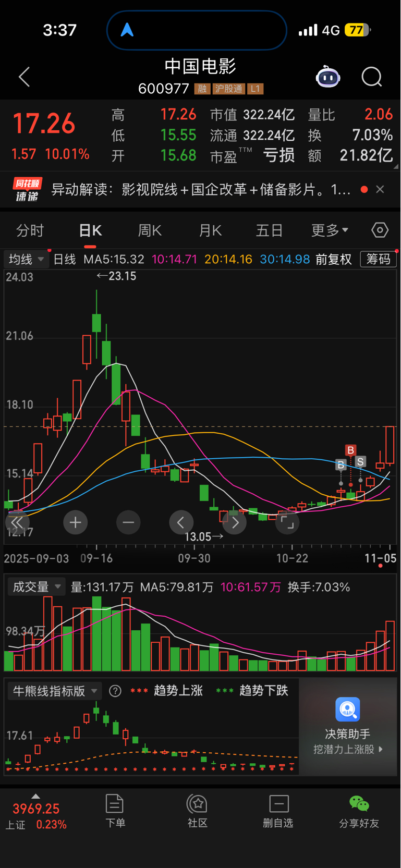Screen dimensions: 401x868
Task: Zoom in chart with plus button
Action: click(75, 522)
